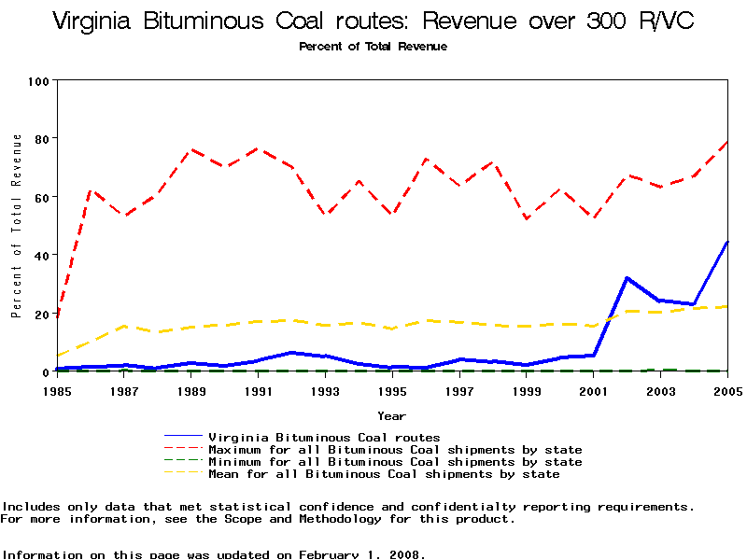Click the red dashed line sample in legend

(183, 450)
